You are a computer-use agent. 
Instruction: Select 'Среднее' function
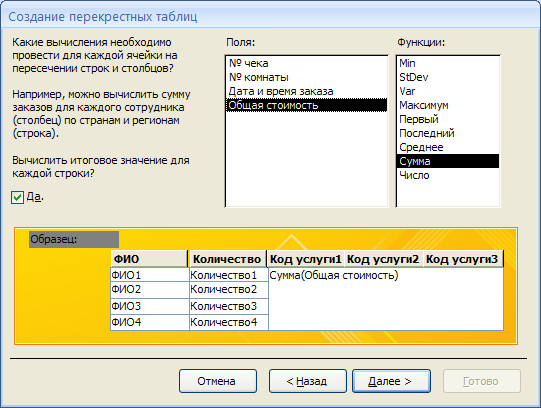(448, 147)
